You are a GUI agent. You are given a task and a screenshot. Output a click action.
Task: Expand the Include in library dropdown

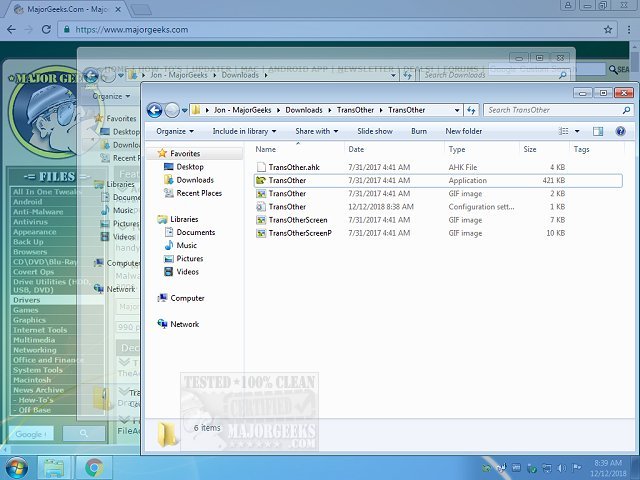point(245,131)
